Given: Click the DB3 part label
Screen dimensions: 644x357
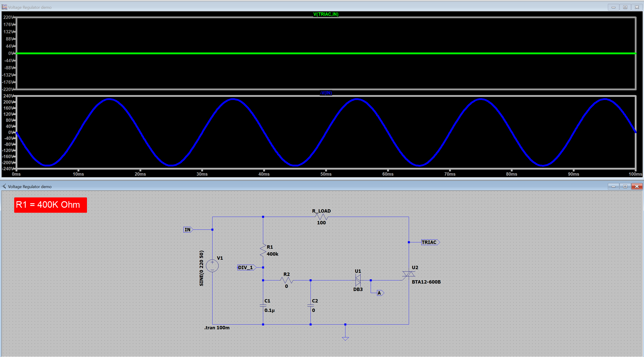Looking at the screenshot, I should (x=358, y=289).
